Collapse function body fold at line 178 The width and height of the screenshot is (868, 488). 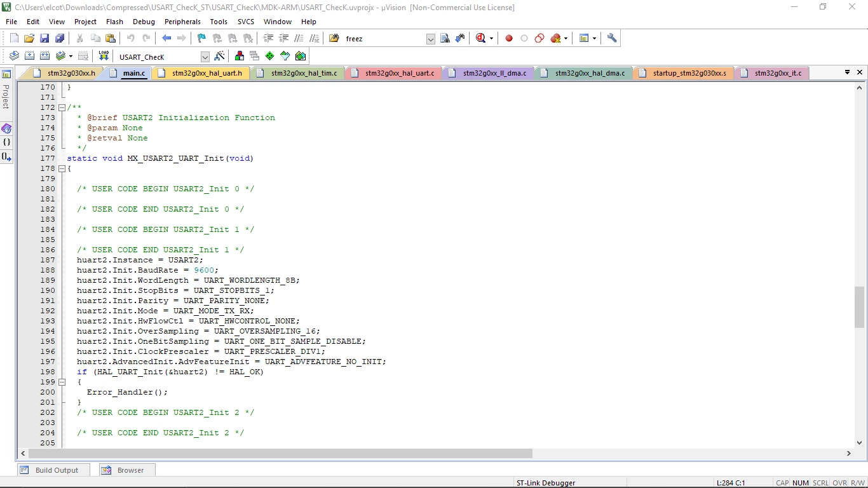(x=62, y=168)
